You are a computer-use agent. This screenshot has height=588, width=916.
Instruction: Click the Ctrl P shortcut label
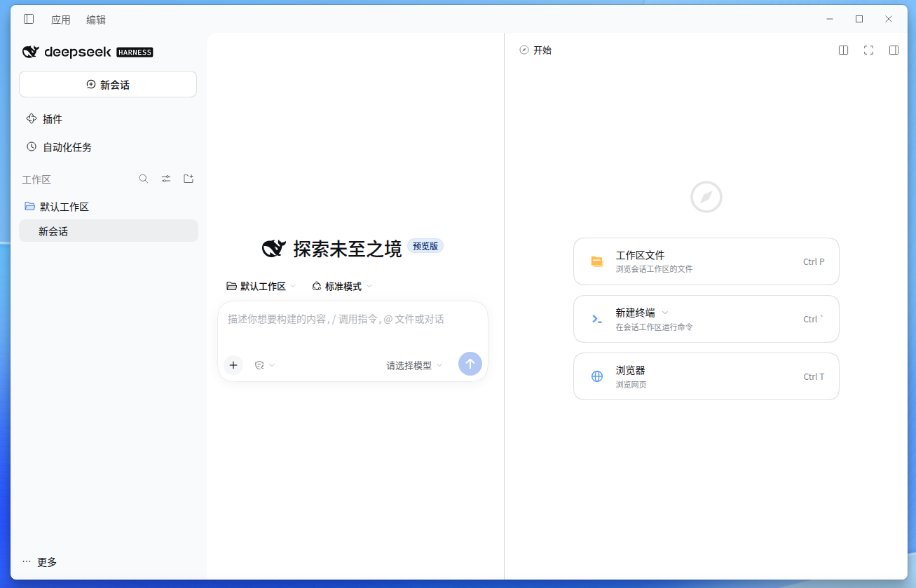pyautogui.click(x=814, y=261)
